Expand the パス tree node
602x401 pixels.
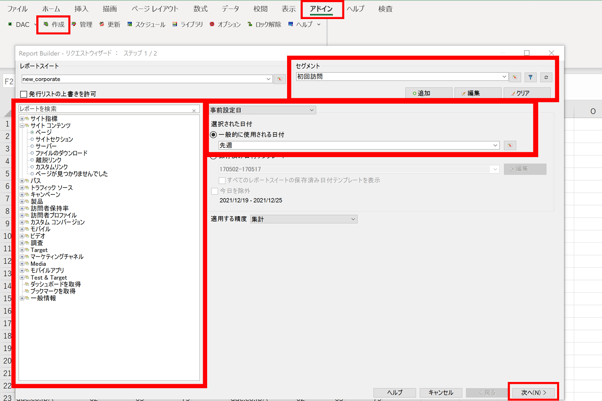22,181
